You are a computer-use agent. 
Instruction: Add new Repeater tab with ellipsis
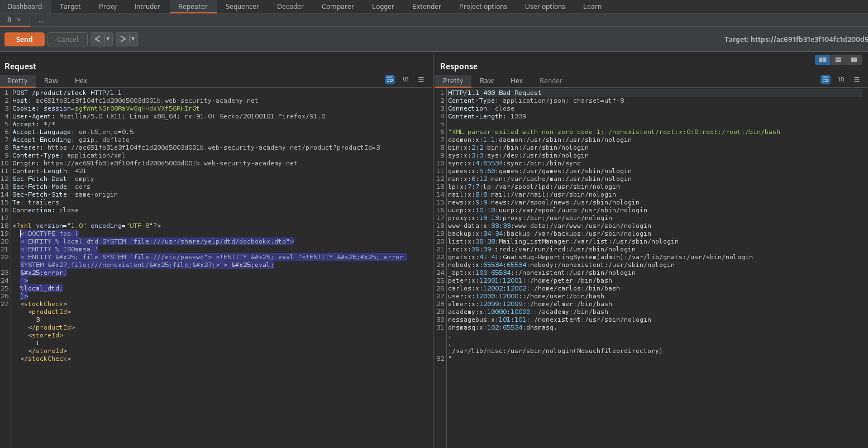[x=41, y=20]
